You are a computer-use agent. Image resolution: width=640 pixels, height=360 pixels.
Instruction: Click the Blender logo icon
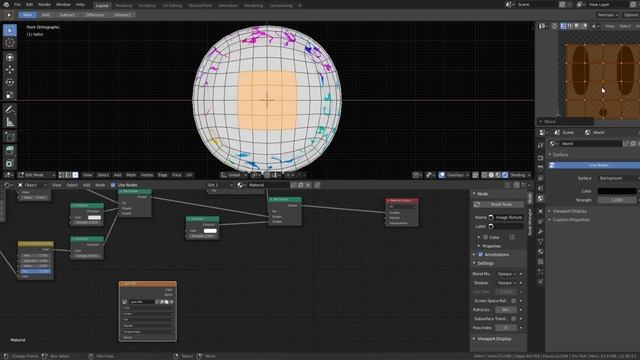pos(6,5)
